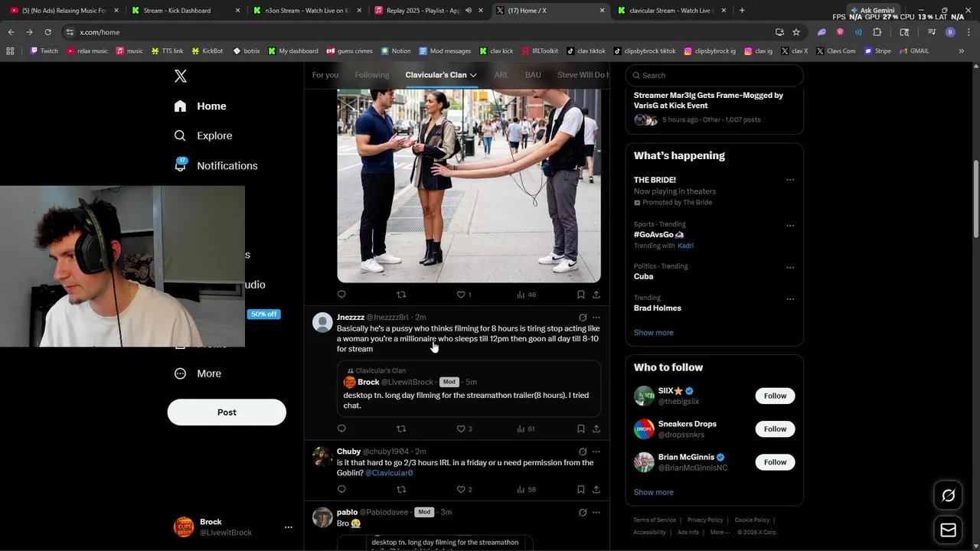Click Show more under Who to follow
The width and height of the screenshot is (980, 551).
point(654,492)
